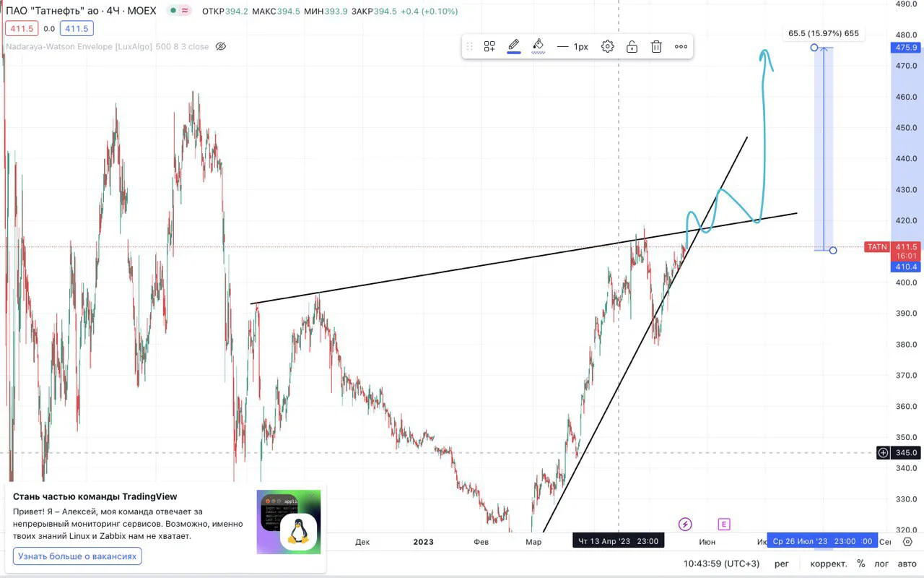Viewport: 924px width, 578px height.
Task: Click the 2023 label on time axis
Action: pos(423,542)
